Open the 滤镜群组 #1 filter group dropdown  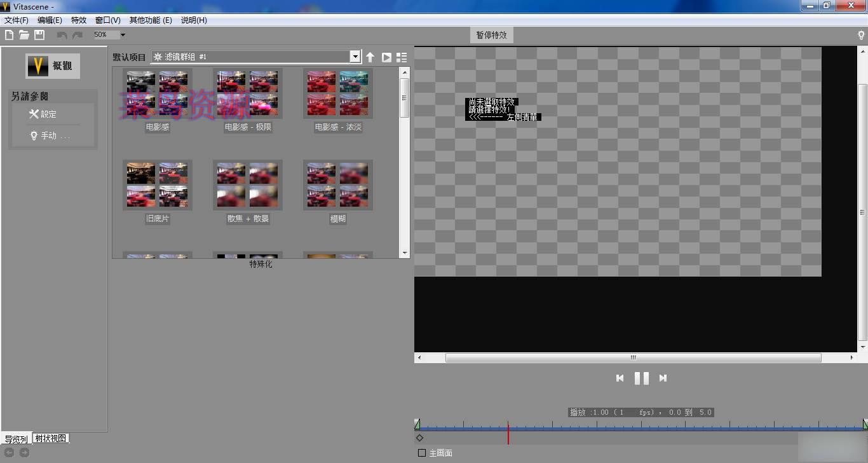pos(355,57)
